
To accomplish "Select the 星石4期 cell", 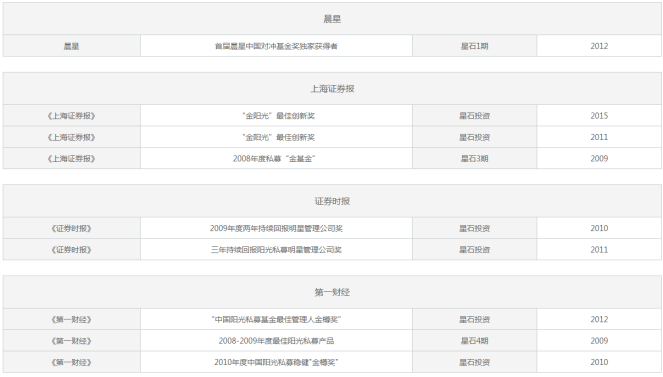I will tap(474, 341).
